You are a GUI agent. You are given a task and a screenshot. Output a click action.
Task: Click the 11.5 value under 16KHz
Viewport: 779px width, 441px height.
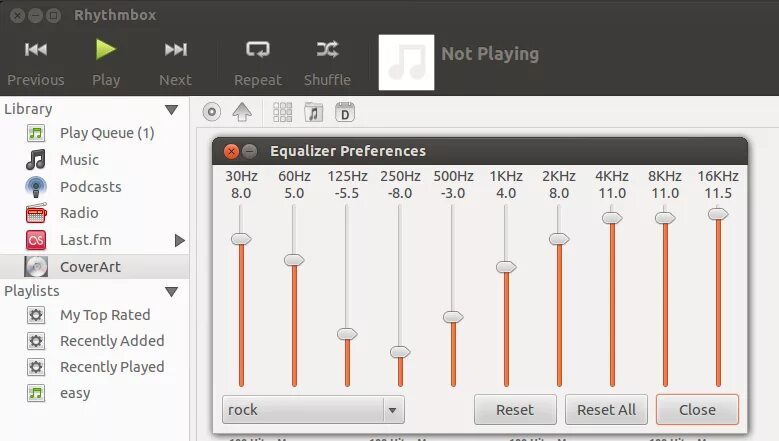pos(718,193)
